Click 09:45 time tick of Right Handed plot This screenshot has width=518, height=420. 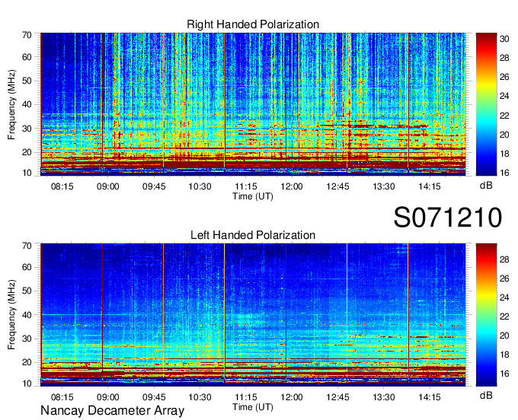154,186
